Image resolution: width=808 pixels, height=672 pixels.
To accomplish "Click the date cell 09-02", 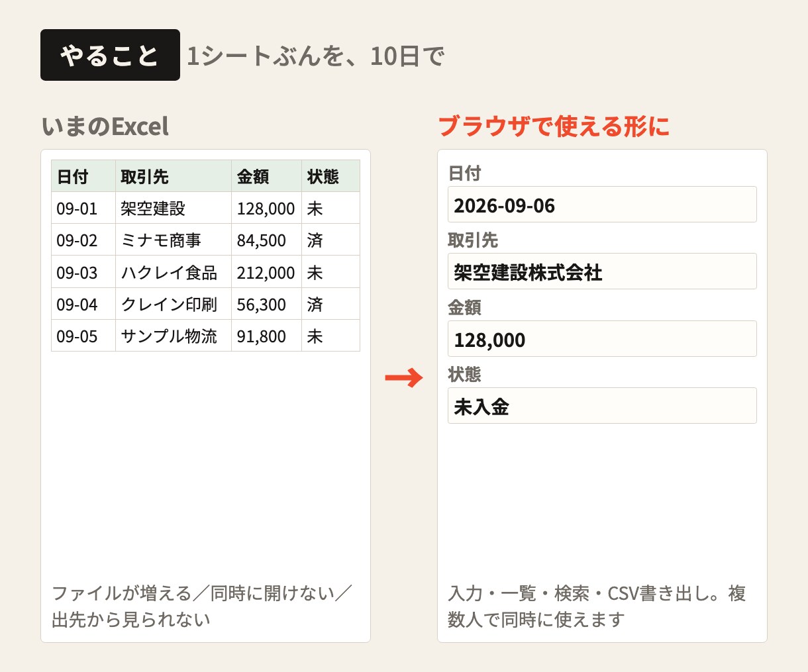I will [83, 240].
